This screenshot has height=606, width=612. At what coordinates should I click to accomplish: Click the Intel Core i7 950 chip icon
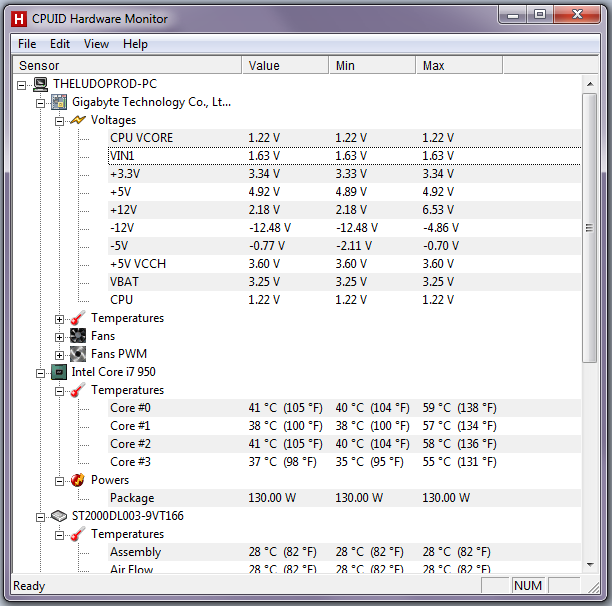pyautogui.click(x=59, y=372)
